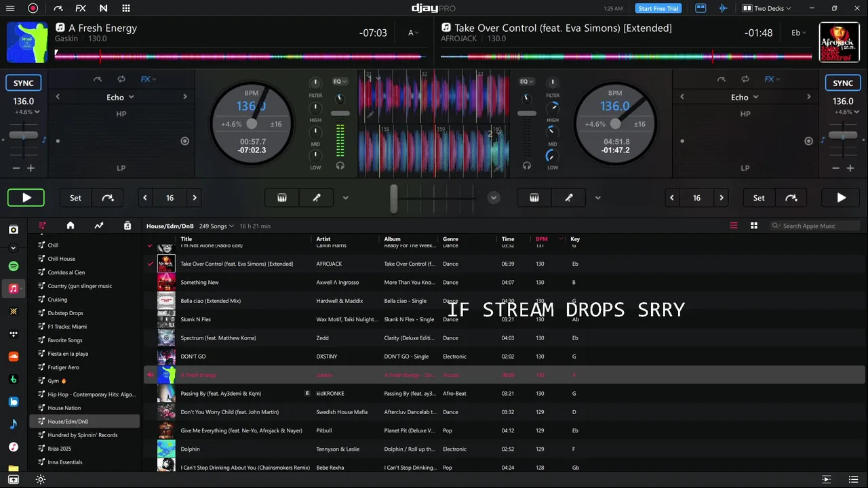This screenshot has width=868, height=488.
Task: Select Spotify source in sidebar
Action: click(x=14, y=266)
